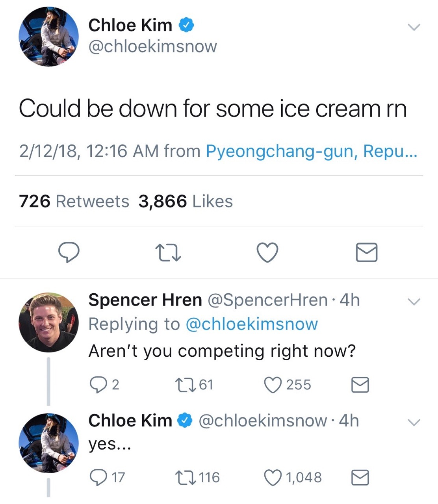Like the main ice cream tweet
Viewport: 438px width, 504px height.
[267, 252]
